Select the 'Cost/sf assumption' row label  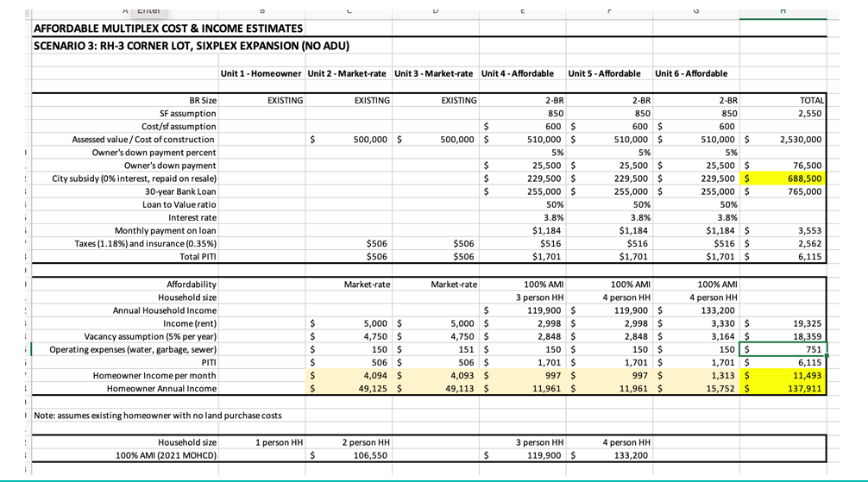coord(179,127)
